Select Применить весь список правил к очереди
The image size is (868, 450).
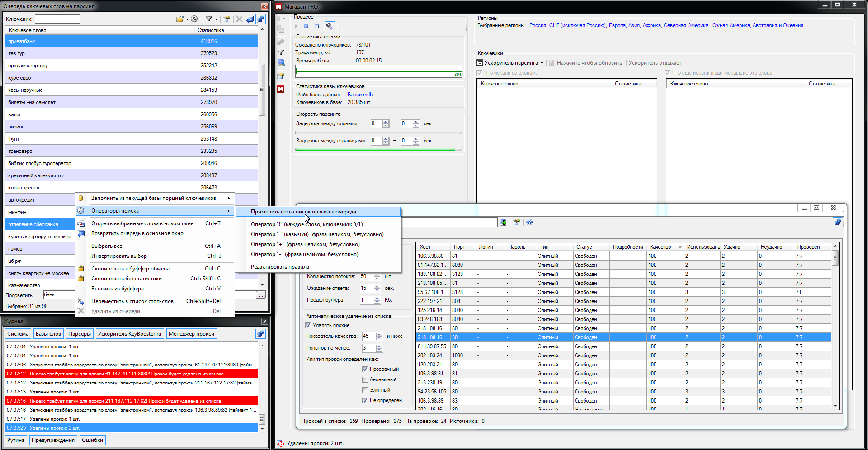318,212
